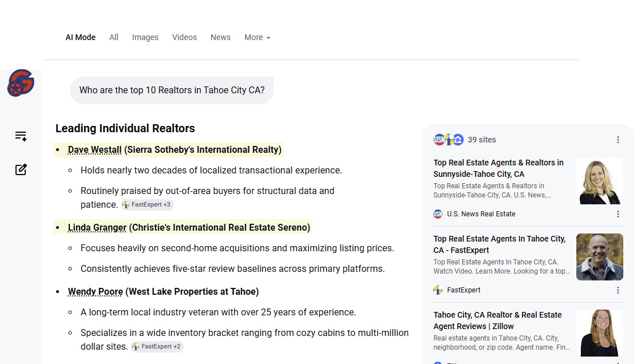Open the Wendy Poore link

coord(95,292)
